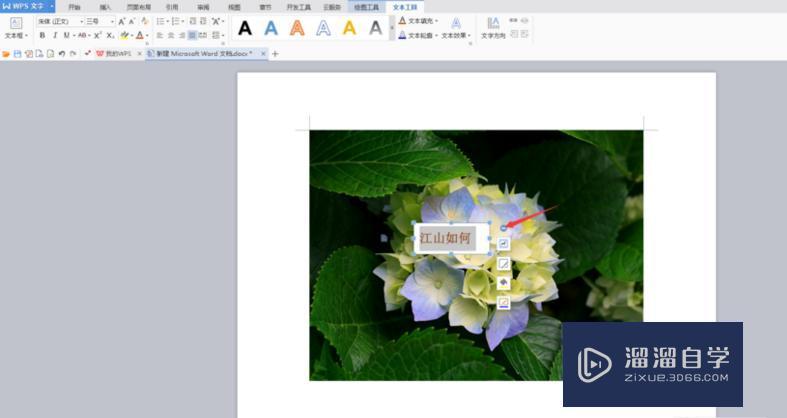This screenshot has width=787, height=418.
Task: Toggle bold formatting
Action: point(42,36)
